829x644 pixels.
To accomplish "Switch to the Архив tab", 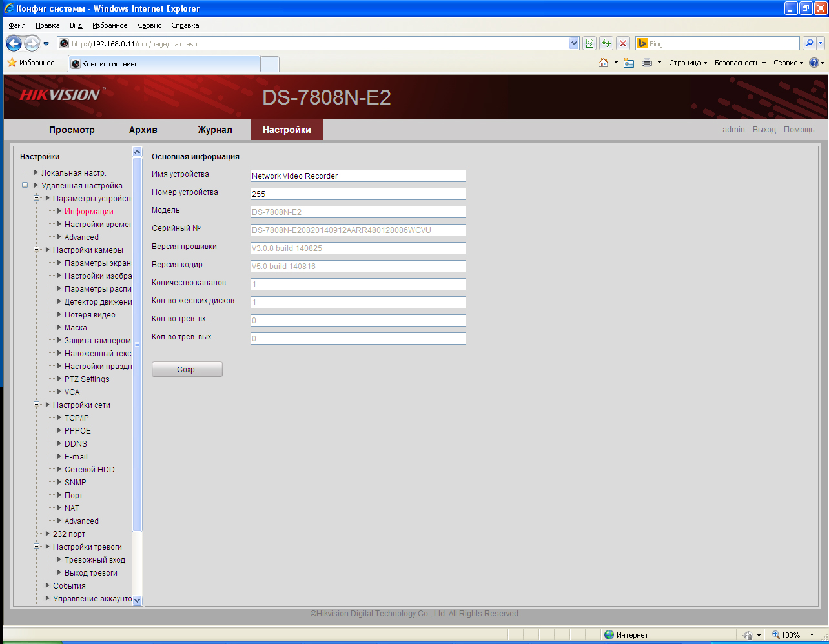I will [x=143, y=130].
